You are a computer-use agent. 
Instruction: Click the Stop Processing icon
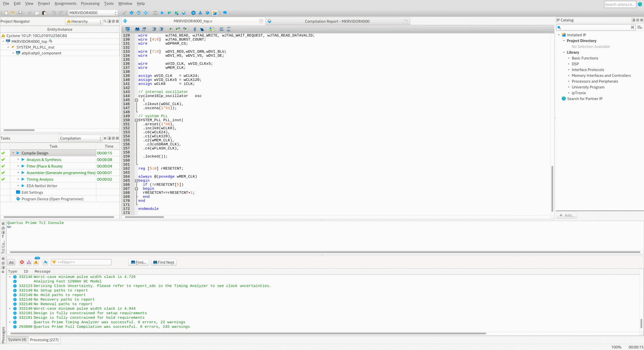point(156,13)
